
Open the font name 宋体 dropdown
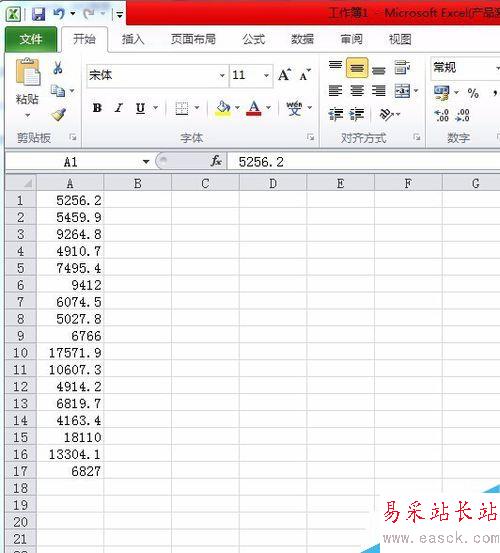pyautogui.click(x=222, y=75)
